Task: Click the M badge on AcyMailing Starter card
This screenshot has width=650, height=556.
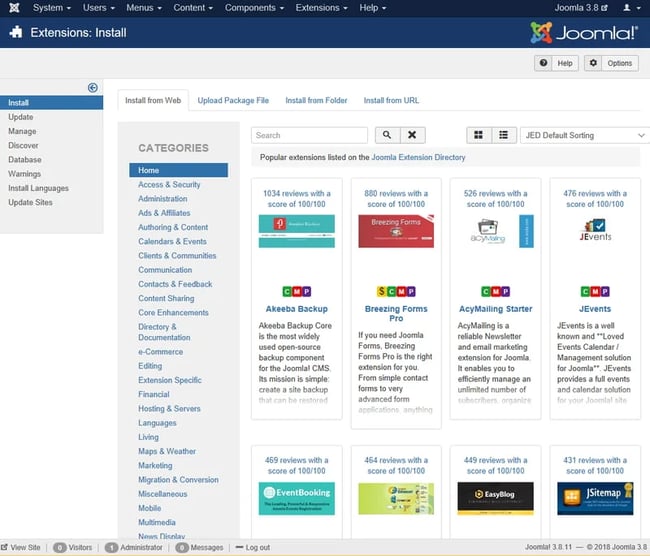Action: pos(496,291)
